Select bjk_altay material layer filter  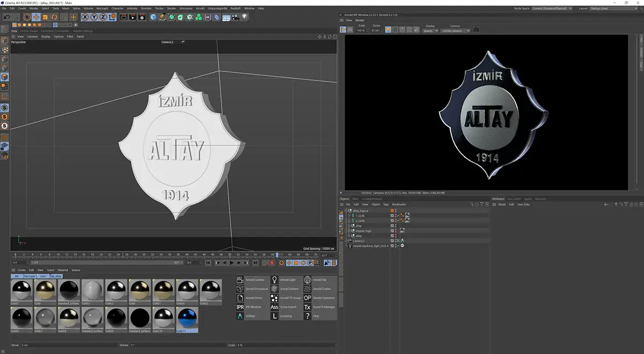tap(56, 276)
